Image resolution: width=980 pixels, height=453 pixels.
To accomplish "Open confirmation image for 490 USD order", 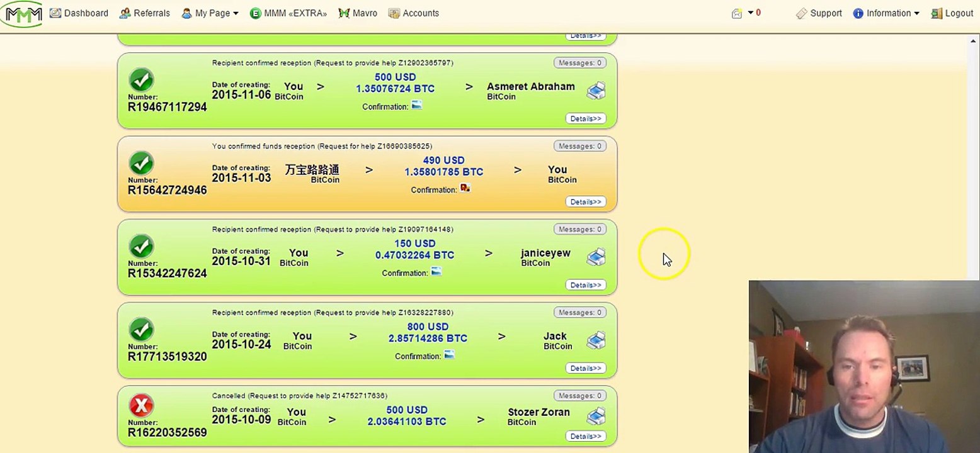I will pos(465,188).
